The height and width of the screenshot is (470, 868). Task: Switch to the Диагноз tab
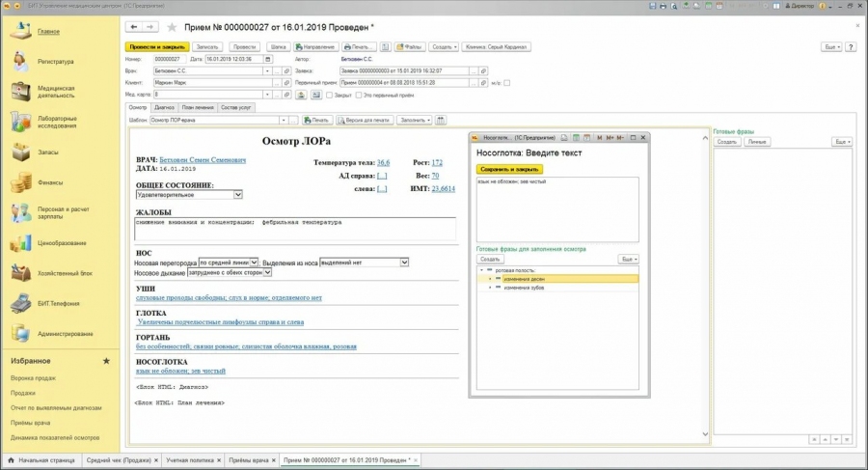[x=164, y=107]
